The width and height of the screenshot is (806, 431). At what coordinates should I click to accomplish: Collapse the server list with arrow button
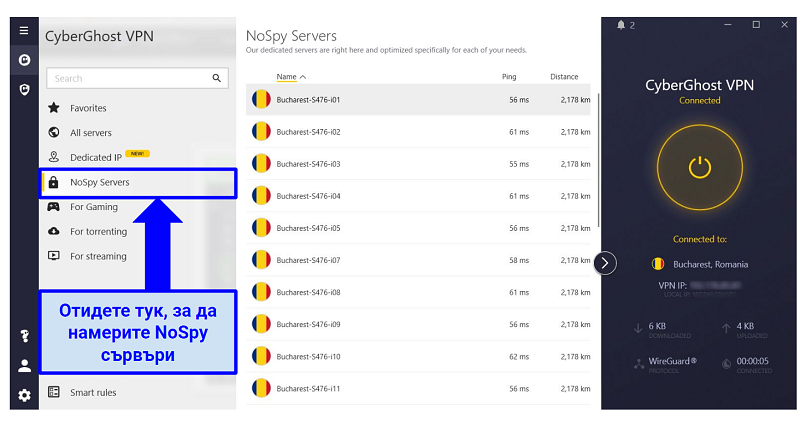[x=605, y=263]
